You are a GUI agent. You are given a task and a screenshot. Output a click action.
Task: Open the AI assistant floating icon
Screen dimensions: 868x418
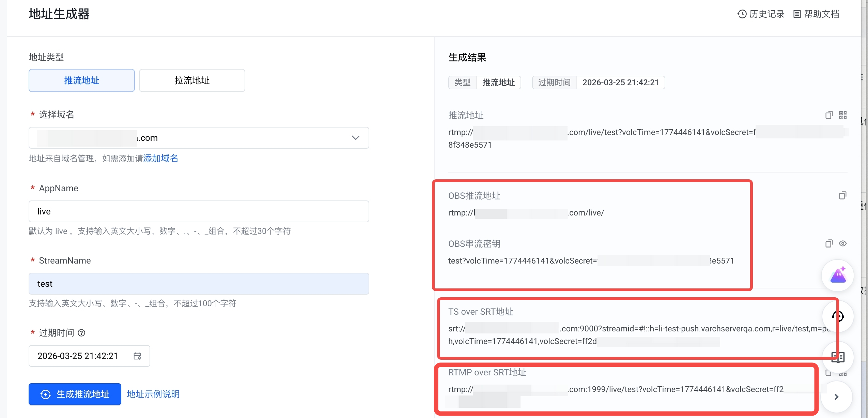tap(838, 275)
